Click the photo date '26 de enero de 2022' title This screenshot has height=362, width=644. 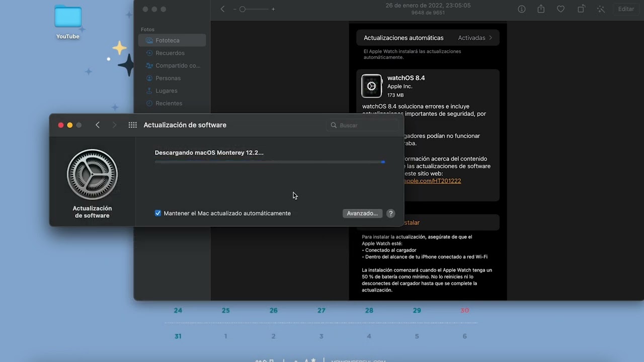click(x=428, y=6)
